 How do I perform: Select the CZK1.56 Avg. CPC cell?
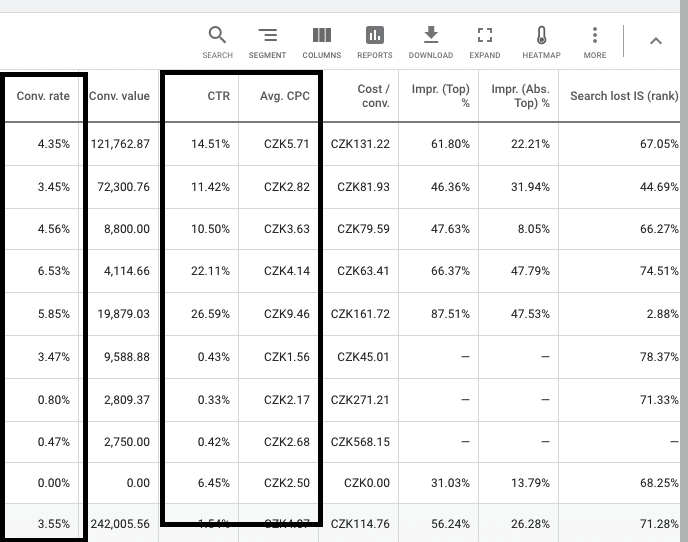[x=287, y=357]
